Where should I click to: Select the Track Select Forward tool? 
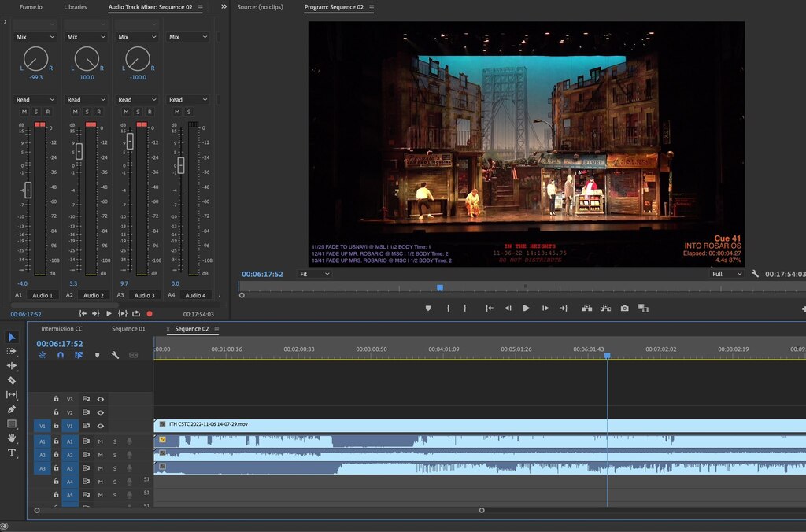12,352
